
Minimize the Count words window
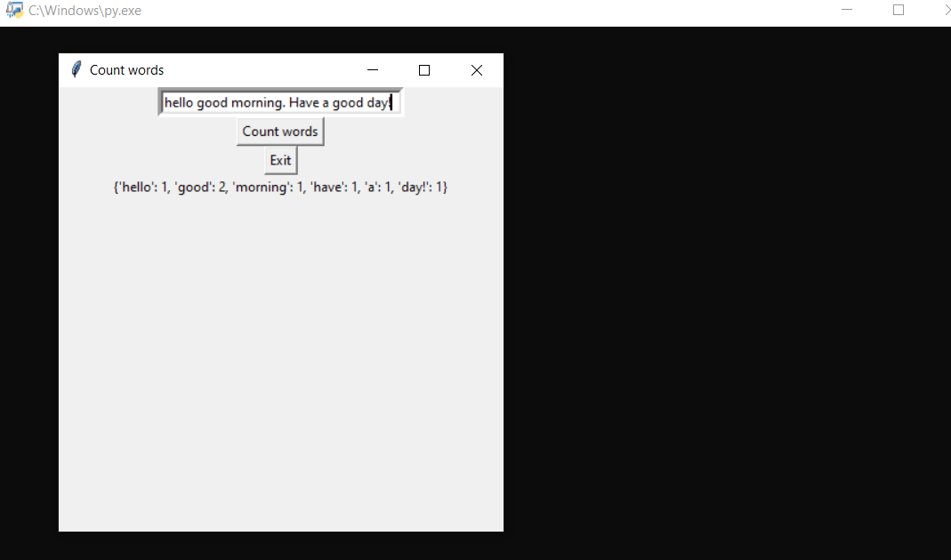click(x=372, y=69)
